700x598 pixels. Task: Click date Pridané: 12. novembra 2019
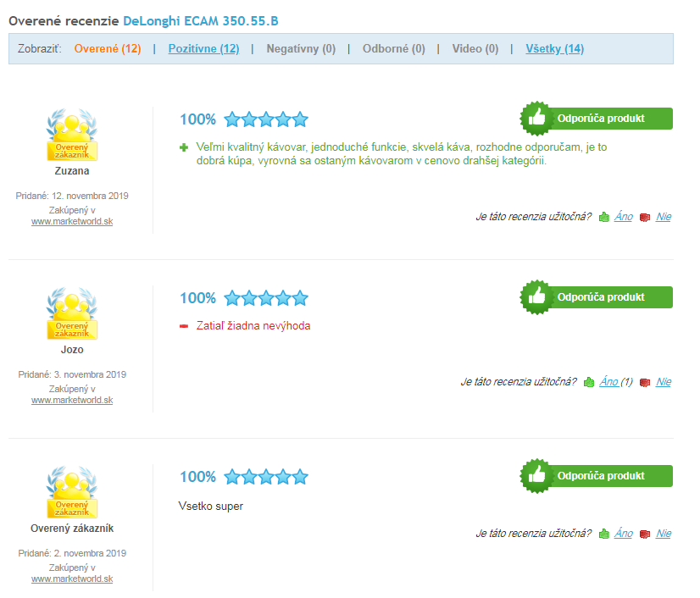[72, 196]
